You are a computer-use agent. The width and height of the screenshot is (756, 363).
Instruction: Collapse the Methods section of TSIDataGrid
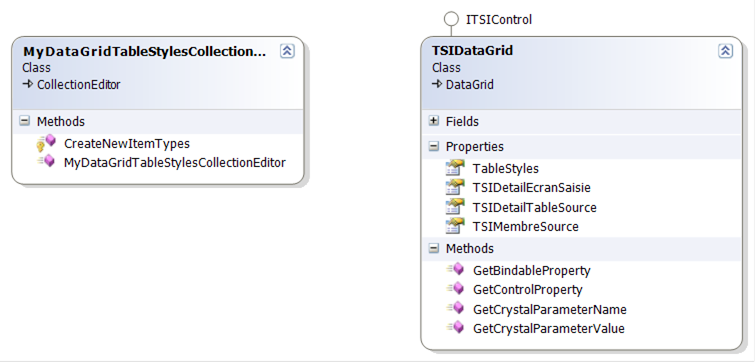pos(434,248)
